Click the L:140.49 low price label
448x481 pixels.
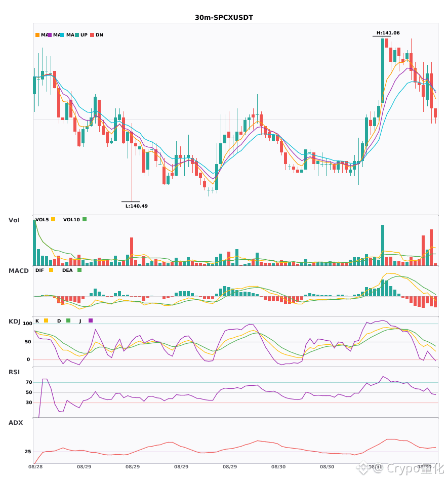[x=137, y=206]
